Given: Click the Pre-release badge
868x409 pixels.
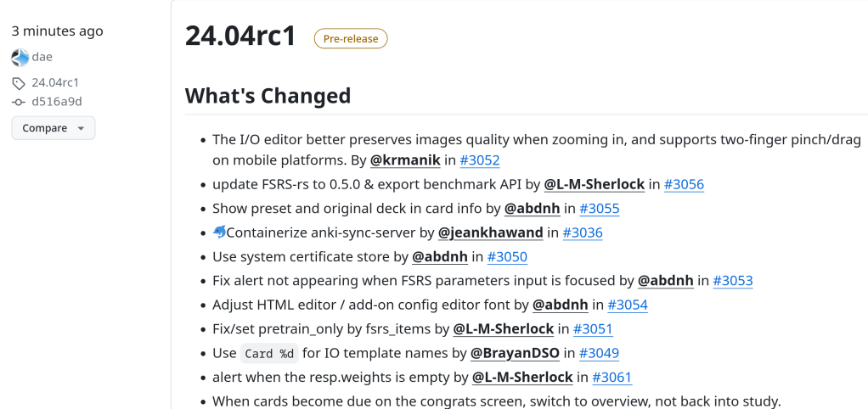Looking at the screenshot, I should (x=351, y=38).
